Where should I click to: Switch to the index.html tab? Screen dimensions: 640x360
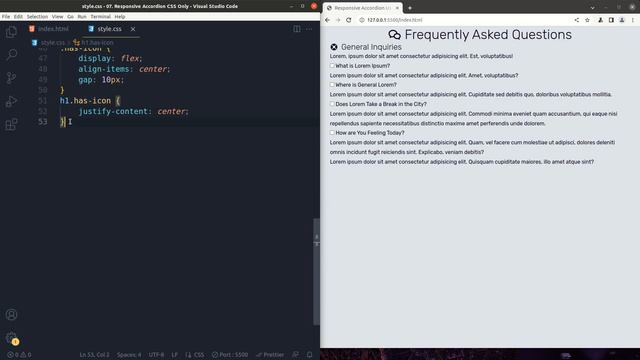[x=49, y=29]
